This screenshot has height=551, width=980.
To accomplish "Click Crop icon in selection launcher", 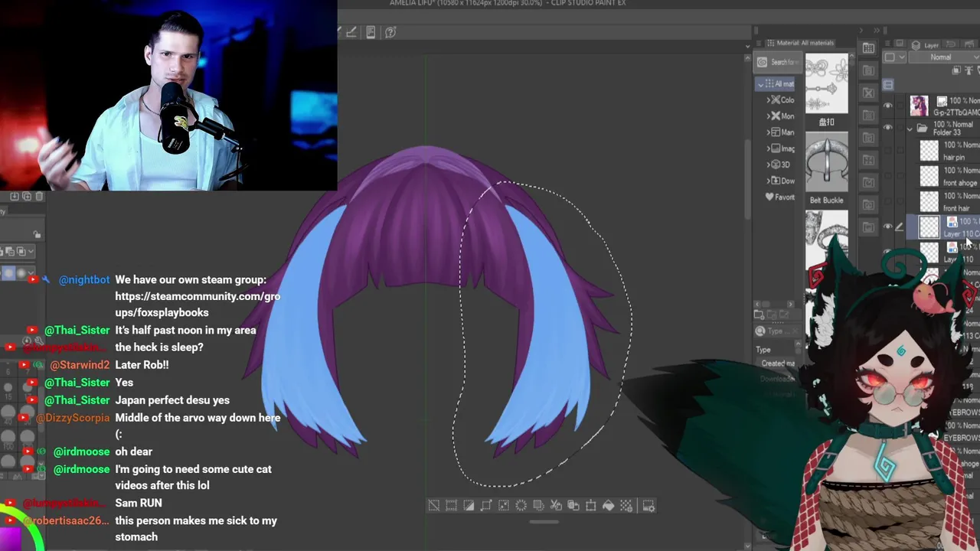I will pyautogui.click(x=451, y=506).
